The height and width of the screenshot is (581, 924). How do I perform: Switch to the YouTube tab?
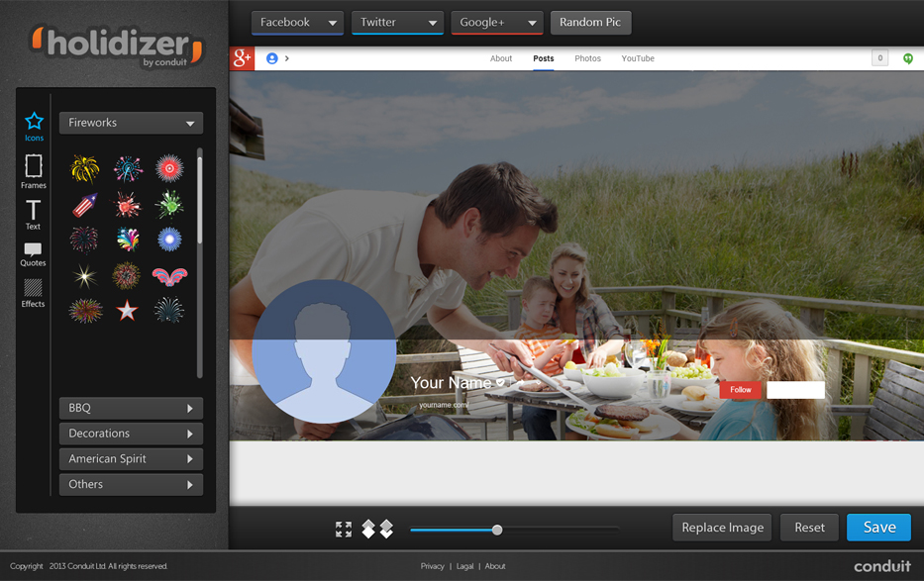click(638, 58)
